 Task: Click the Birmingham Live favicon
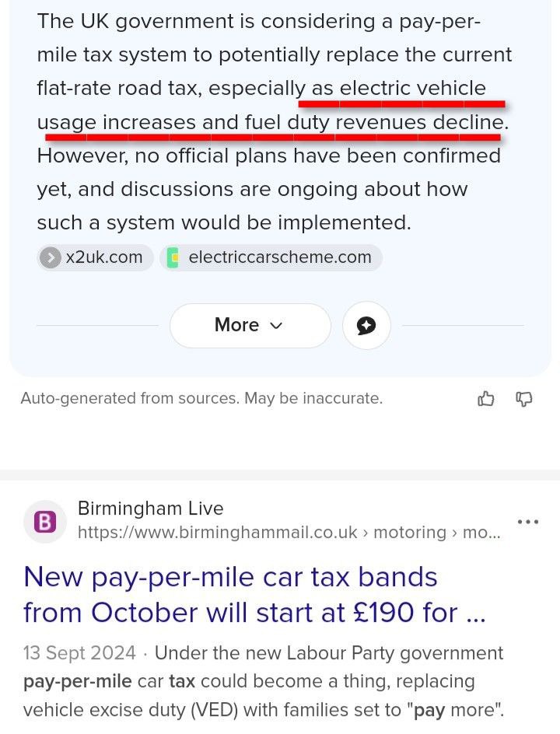(x=45, y=522)
